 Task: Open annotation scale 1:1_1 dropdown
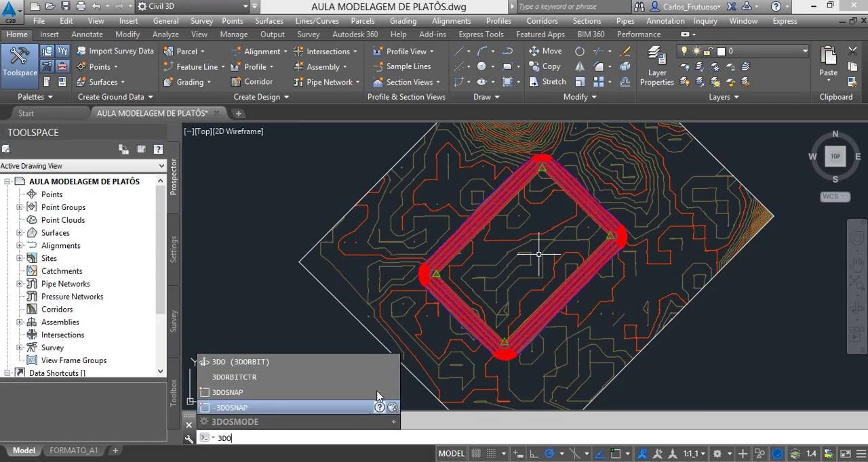(694, 453)
